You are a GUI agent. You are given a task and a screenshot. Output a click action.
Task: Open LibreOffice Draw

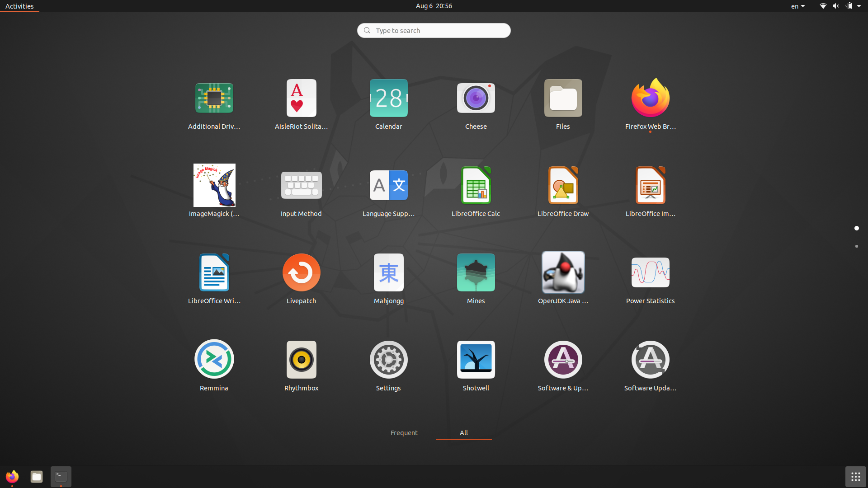click(563, 186)
